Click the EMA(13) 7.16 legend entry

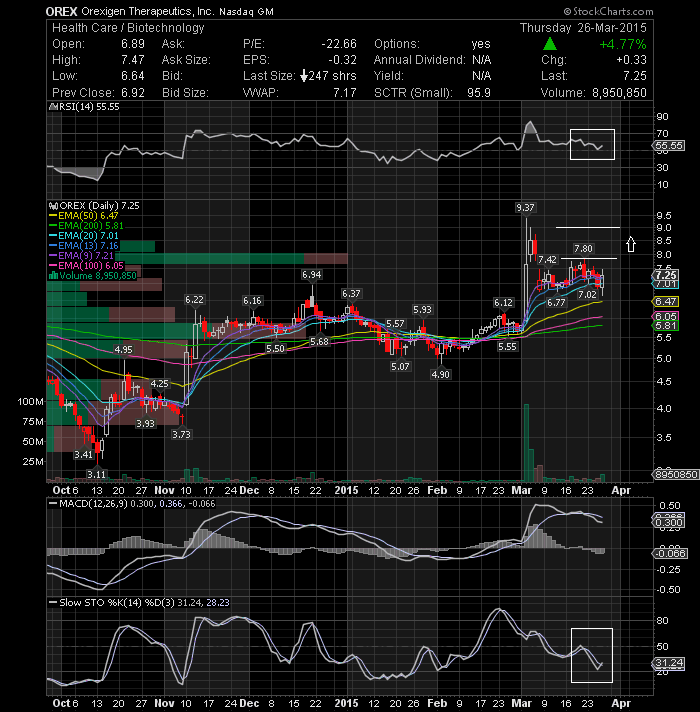coord(84,246)
